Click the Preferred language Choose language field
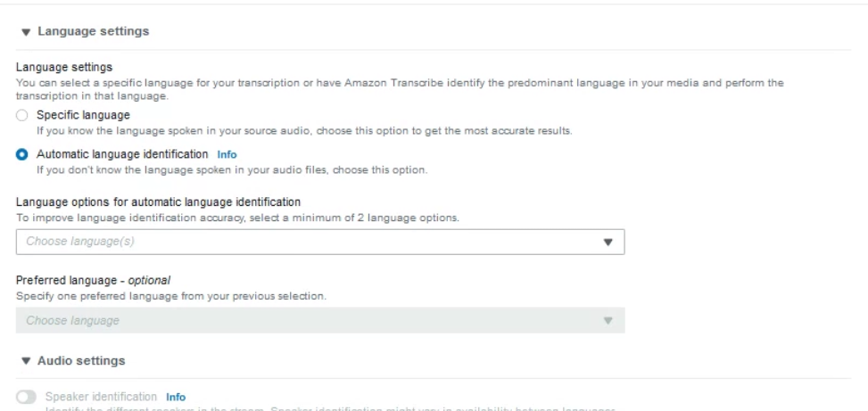The image size is (868, 411). (x=303, y=320)
